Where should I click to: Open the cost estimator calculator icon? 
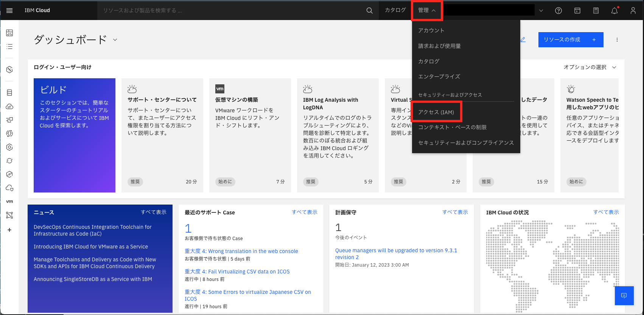(596, 11)
